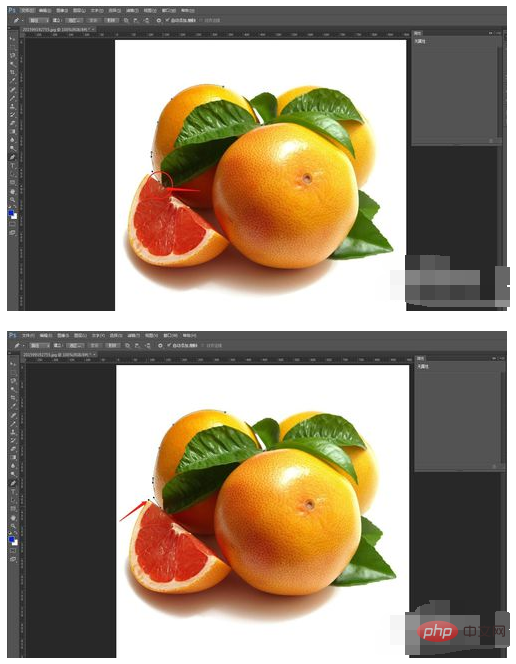This screenshot has width=516, height=664.
Task: Select the Zoom tool in upper Photoshop window
Action: [x=12, y=199]
